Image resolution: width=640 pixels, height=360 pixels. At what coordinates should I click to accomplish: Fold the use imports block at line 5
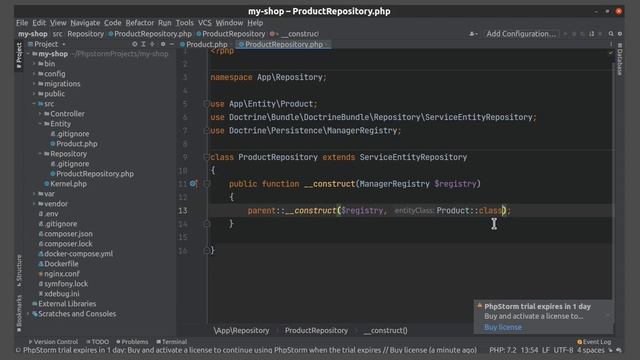pyautogui.click(x=207, y=104)
